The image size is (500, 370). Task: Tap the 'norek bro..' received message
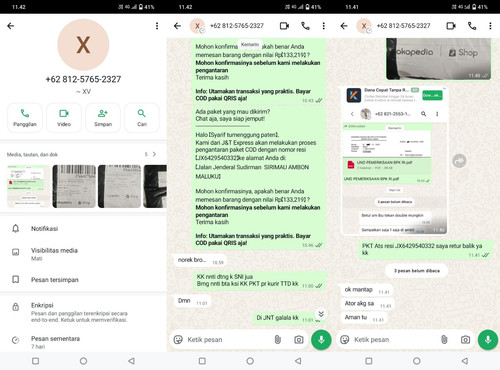(200, 261)
